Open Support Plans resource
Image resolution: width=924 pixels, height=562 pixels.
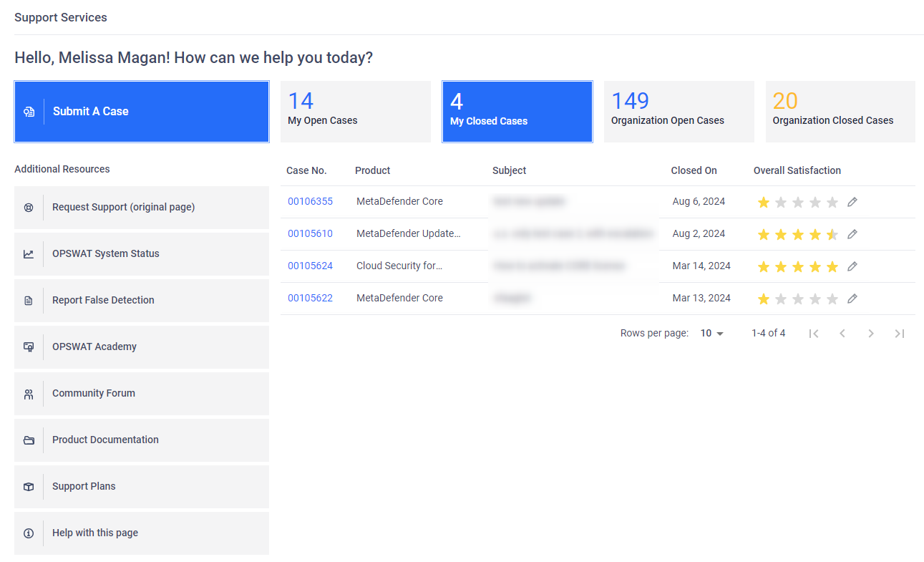[142, 487]
